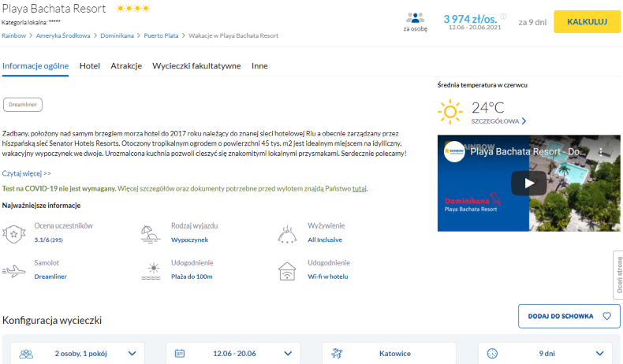Open the video options three-dot menu

(601, 151)
